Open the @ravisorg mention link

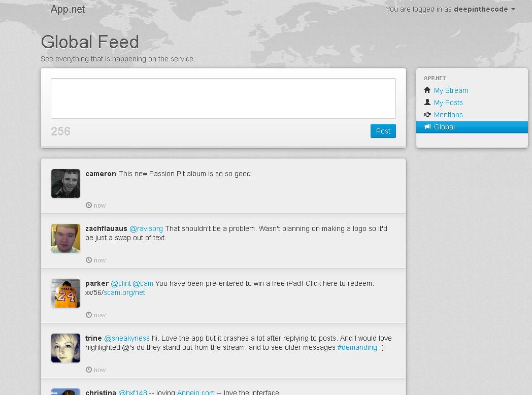(x=146, y=228)
